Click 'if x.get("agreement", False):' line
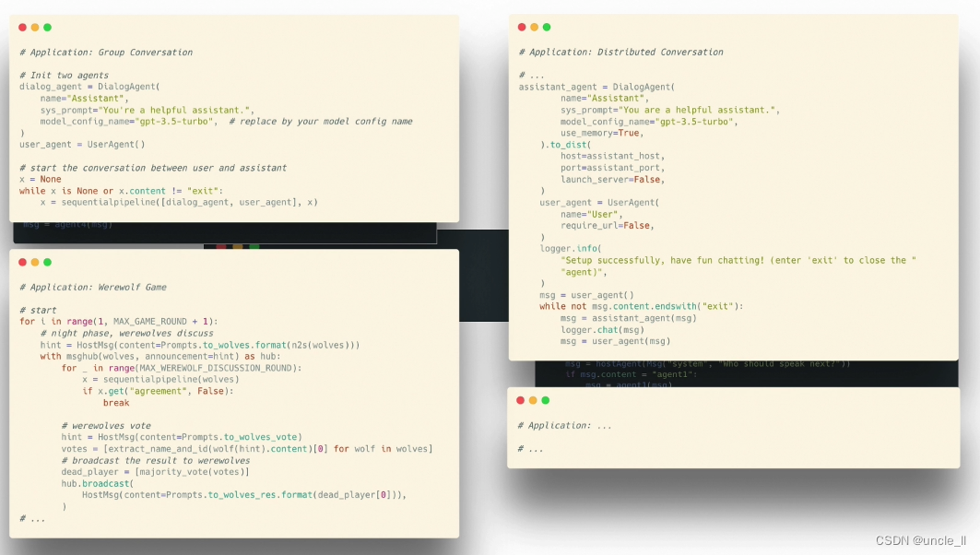 click(x=159, y=391)
